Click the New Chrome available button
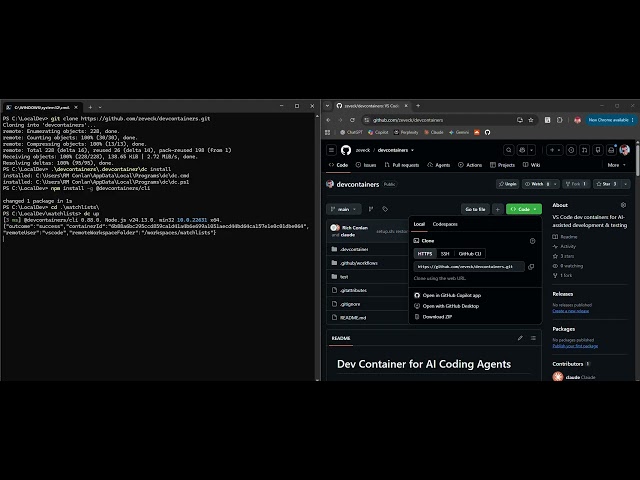This screenshot has width=640, height=480. [611, 120]
